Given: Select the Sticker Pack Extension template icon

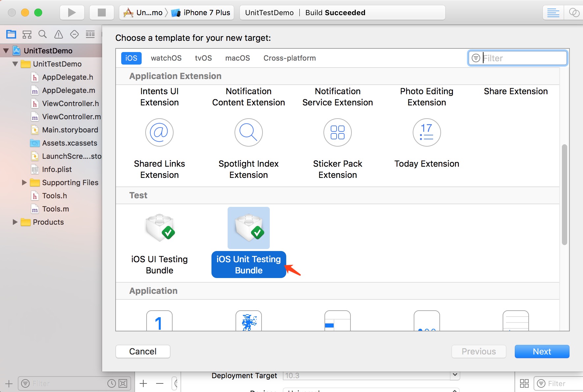Looking at the screenshot, I should pyautogui.click(x=338, y=132).
